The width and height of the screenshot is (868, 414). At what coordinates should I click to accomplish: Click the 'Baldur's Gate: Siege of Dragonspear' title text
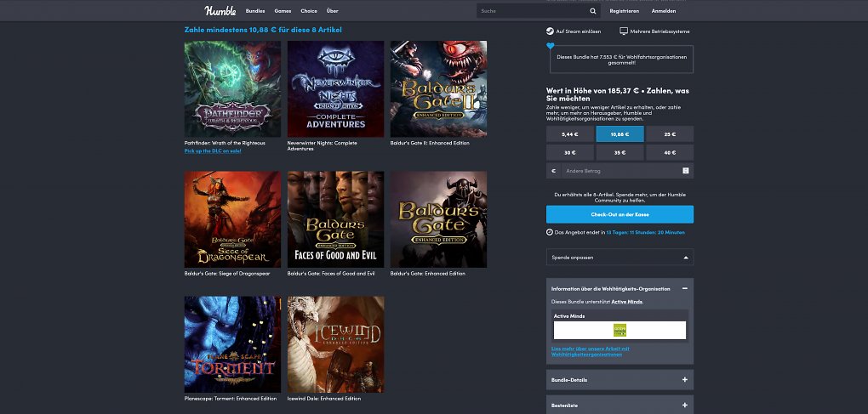click(x=227, y=274)
